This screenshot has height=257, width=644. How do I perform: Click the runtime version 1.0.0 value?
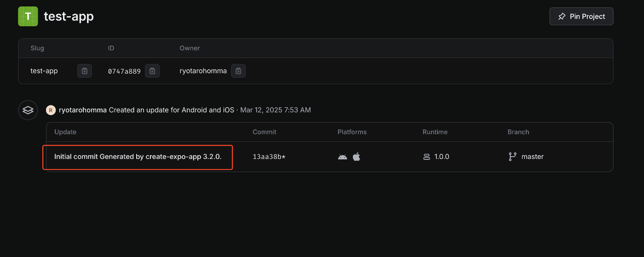point(442,157)
